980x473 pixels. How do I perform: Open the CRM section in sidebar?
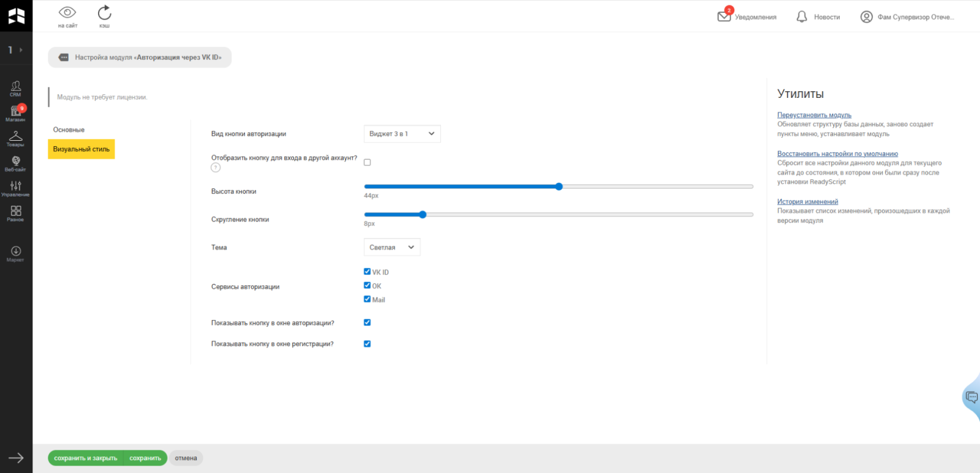[16, 88]
